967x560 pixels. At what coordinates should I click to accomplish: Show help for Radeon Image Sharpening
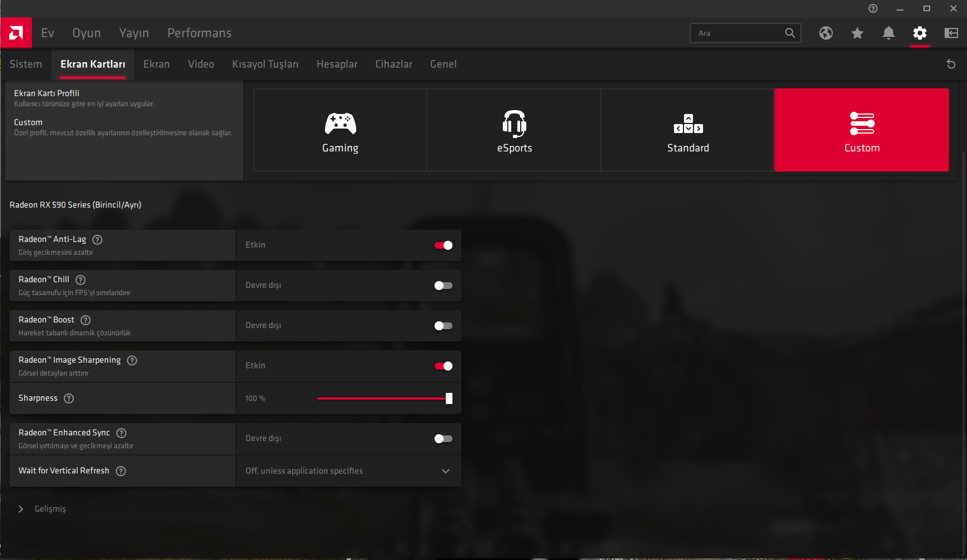tap(132, 360)
